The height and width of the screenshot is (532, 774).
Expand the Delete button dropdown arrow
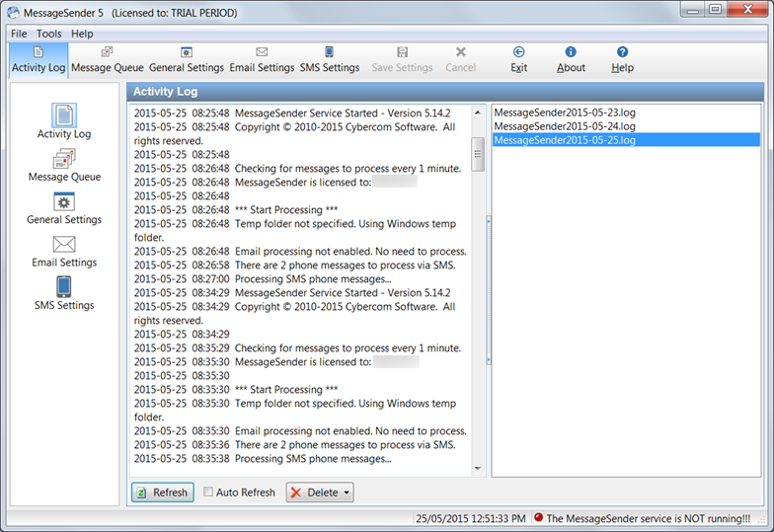[347, 493]
